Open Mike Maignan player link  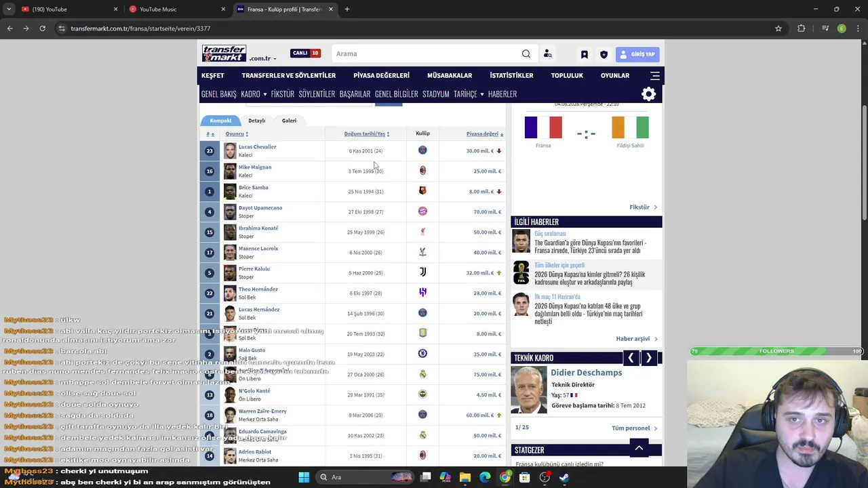click(255, 167)
